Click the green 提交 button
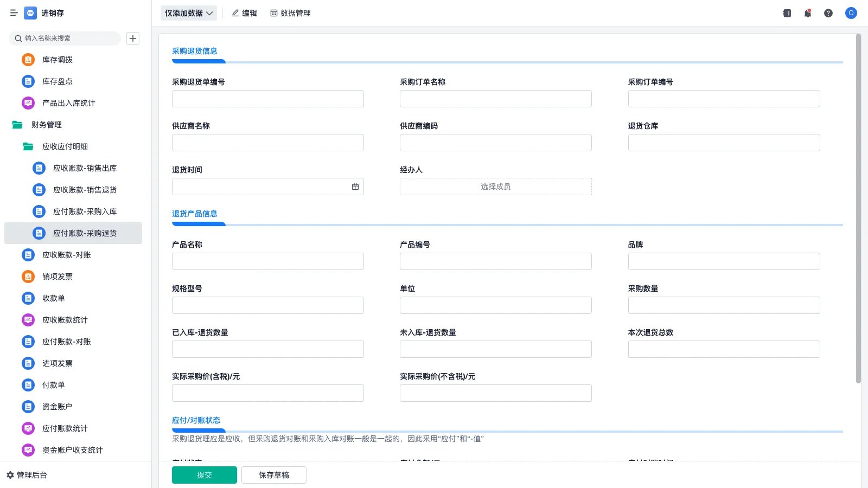The height and width of the screenshot is (488, 868). coord(205,475)
